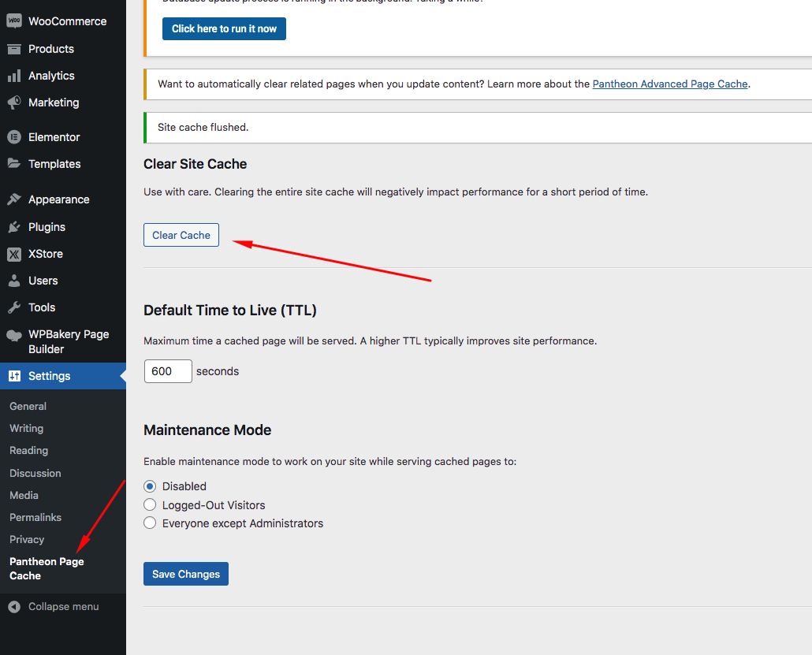This screenshot has width=812, height=655.
Task: Go to the Discussion settings submenu
Action: tap(35, 473)
